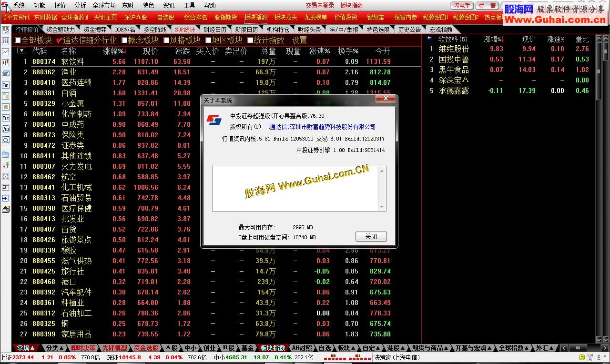The image size is (610, 364).
Task: Click the 板块指数 link in title bar
Action: [x=351, y=5]
